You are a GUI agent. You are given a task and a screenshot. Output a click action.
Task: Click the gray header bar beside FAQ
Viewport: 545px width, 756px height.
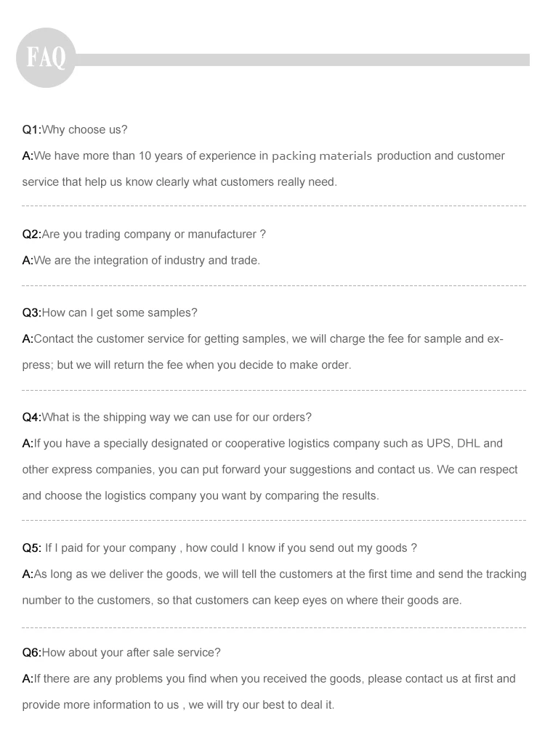[x=305, y=60]
